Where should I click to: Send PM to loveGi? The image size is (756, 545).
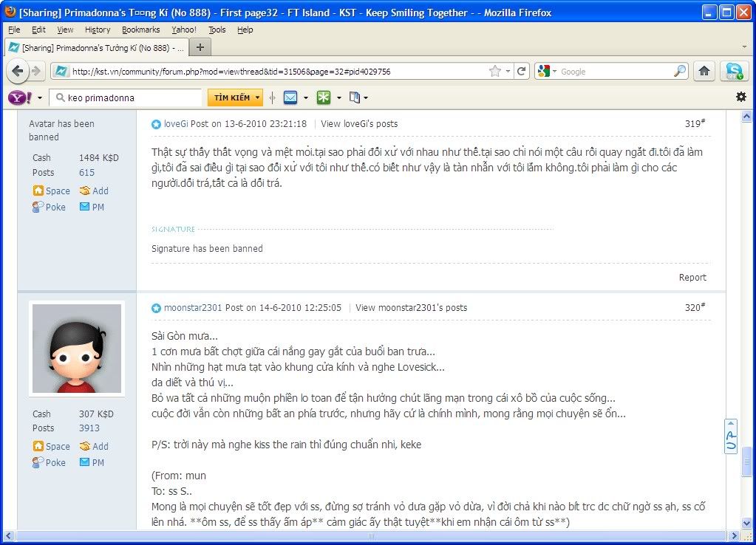92,208
